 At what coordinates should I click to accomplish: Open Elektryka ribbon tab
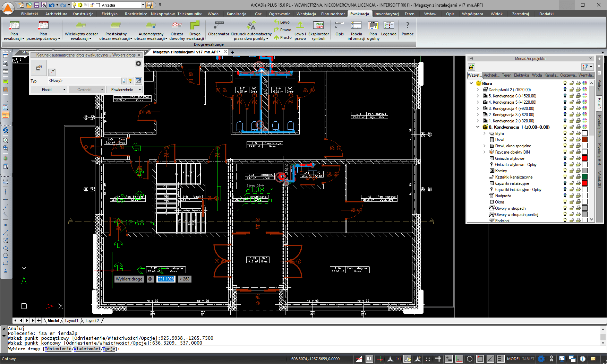point(110,14)
